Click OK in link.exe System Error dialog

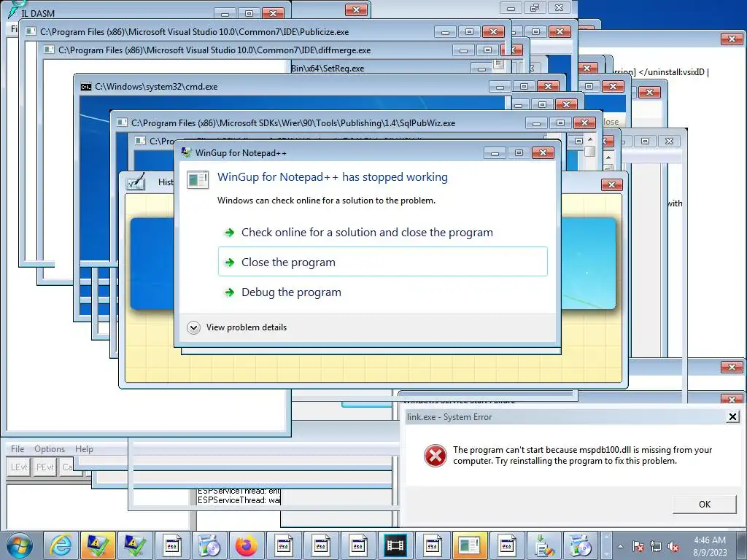point(704,505)
